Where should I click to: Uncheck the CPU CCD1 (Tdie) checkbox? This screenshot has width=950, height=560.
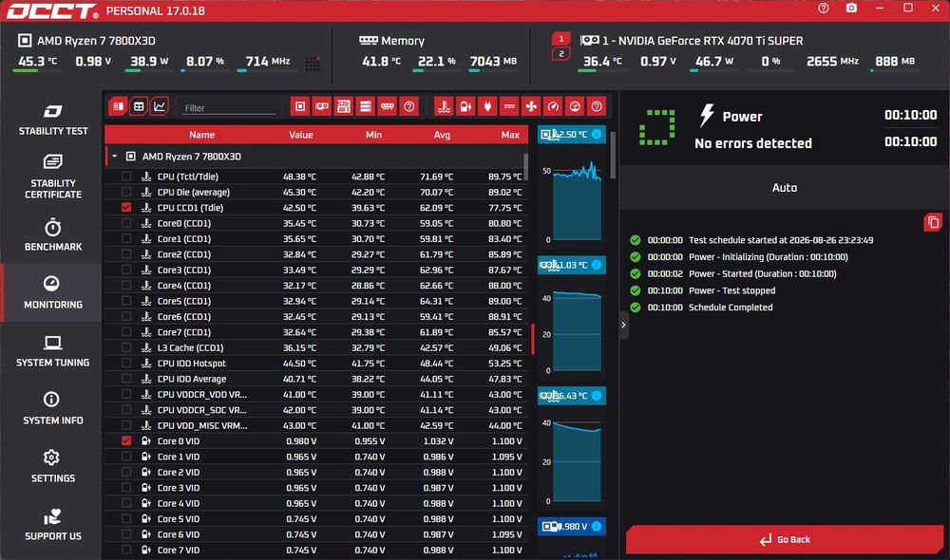[126, 208]
